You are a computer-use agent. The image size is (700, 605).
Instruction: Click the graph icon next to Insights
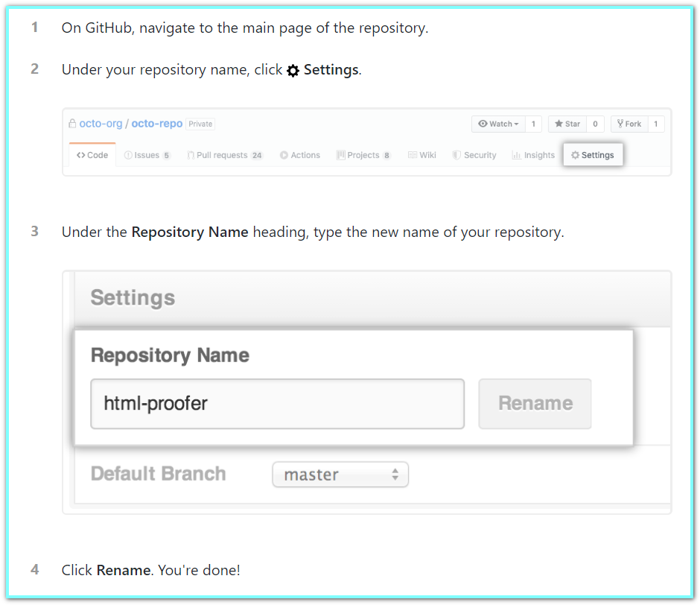click(x=517, y=155)
